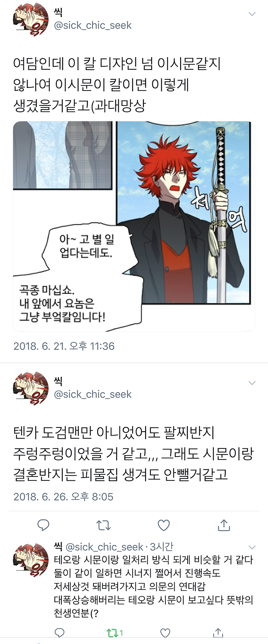Open the @sick_chic_seek handle in second tweet

pyautogui.click(x=93, y=394)
